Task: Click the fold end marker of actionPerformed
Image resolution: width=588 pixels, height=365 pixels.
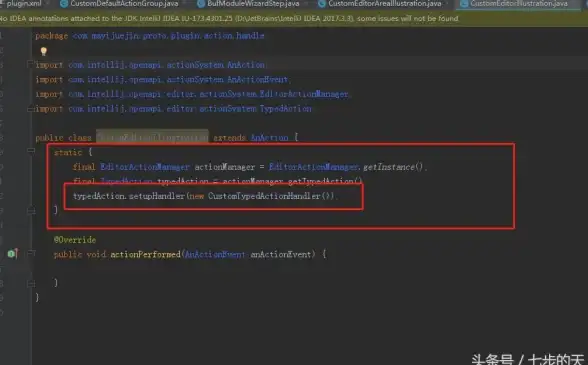Action: click(32, 284)
